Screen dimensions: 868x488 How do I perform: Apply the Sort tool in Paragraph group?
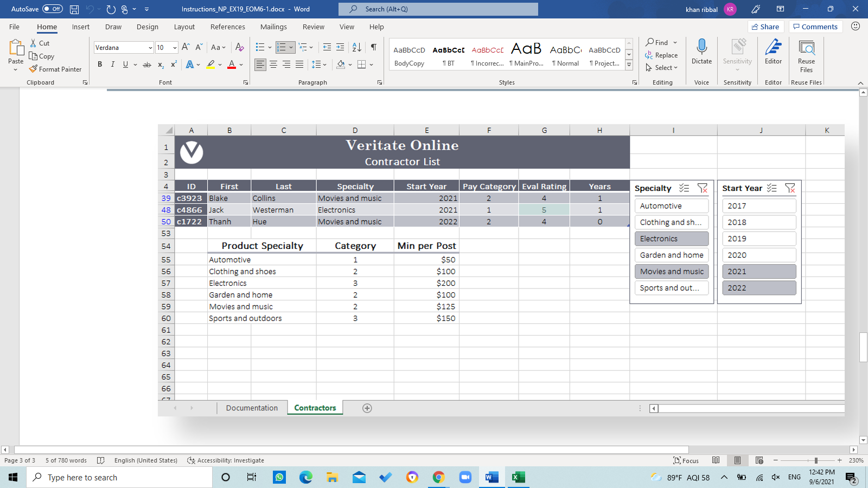356,47
